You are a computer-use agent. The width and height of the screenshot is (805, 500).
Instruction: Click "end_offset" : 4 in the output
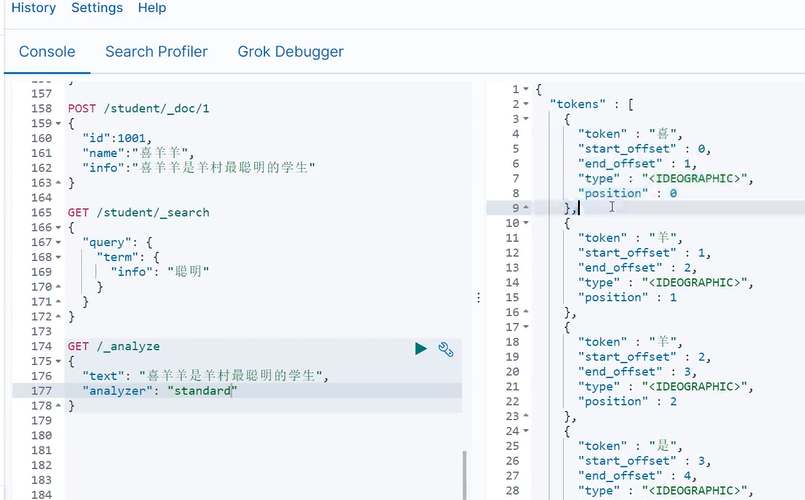(x=637, y=476)
